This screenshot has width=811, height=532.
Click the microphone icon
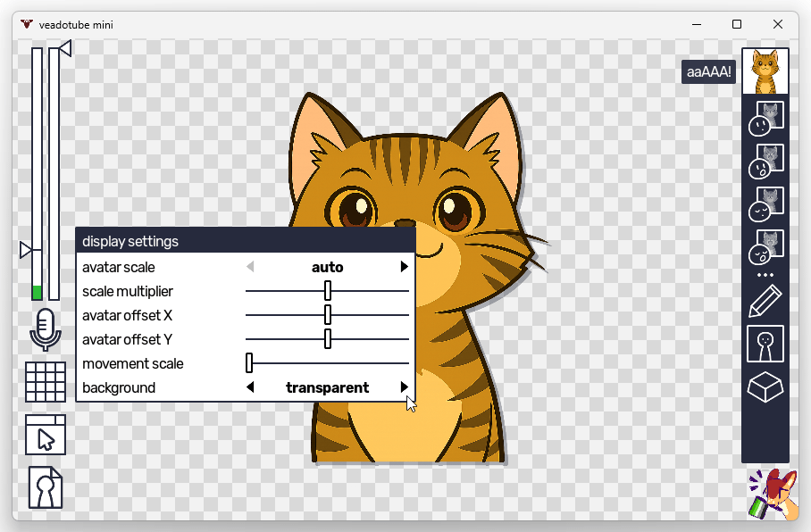pyautogui.click(x=45, y=329)
